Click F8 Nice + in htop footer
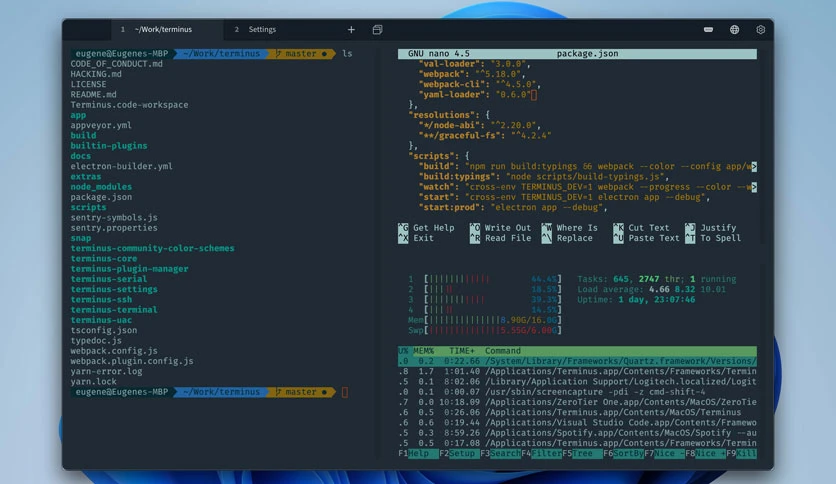Image resolution: width=836 pixels, height=484 pixels. pos(705,454)
